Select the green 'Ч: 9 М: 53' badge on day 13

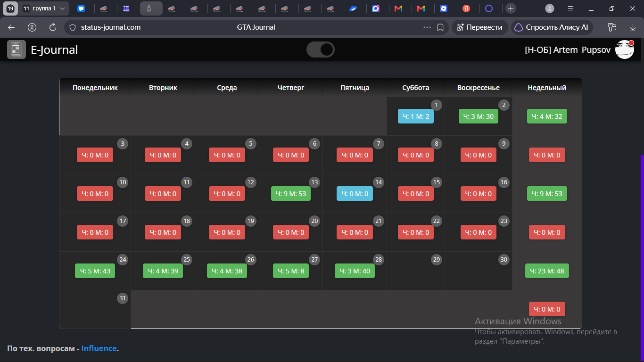[x=291, y=194]
